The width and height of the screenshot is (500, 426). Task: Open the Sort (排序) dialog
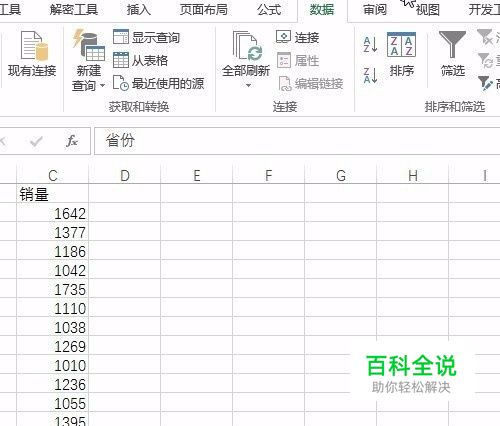pyautogui.click(x=401, y=55)
